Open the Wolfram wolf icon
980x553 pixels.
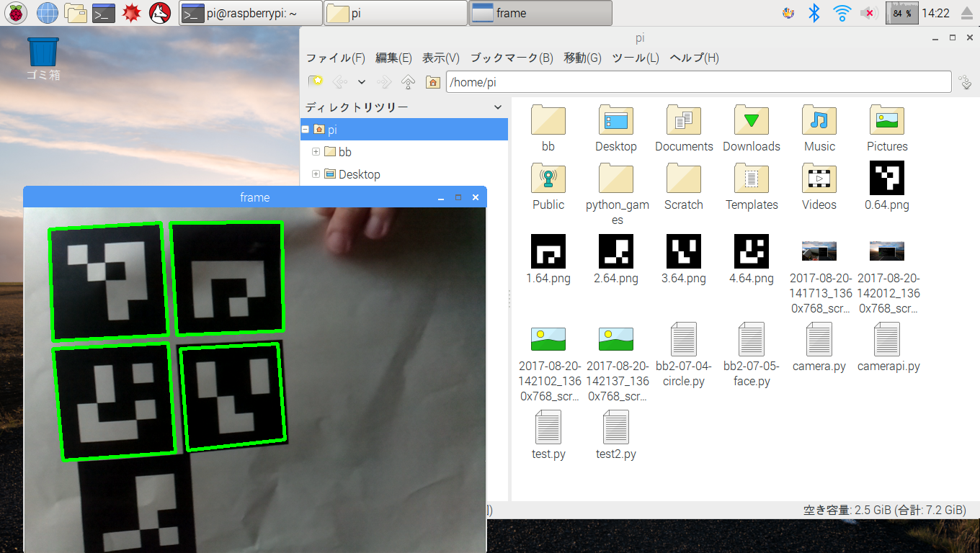[159, 12]
